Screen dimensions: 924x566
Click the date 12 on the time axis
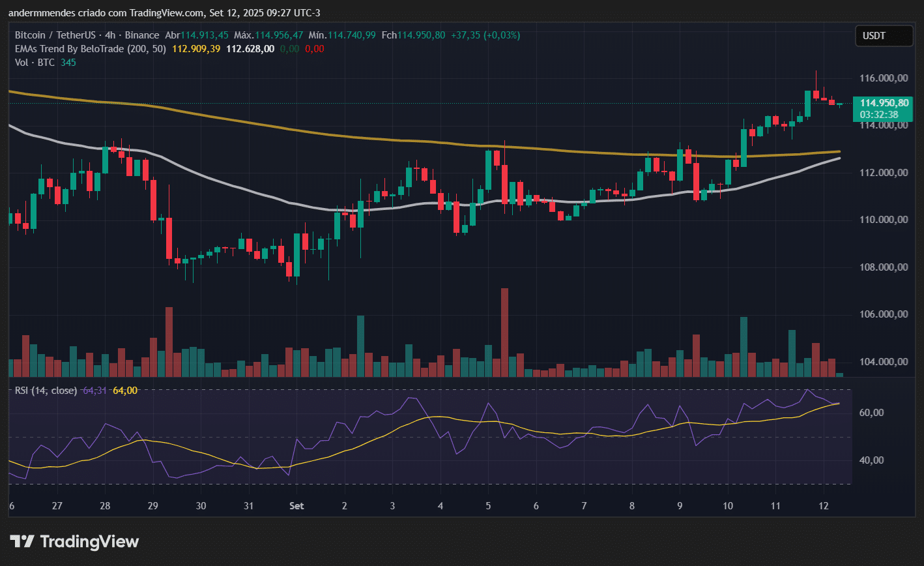click(x=824, y=505)
